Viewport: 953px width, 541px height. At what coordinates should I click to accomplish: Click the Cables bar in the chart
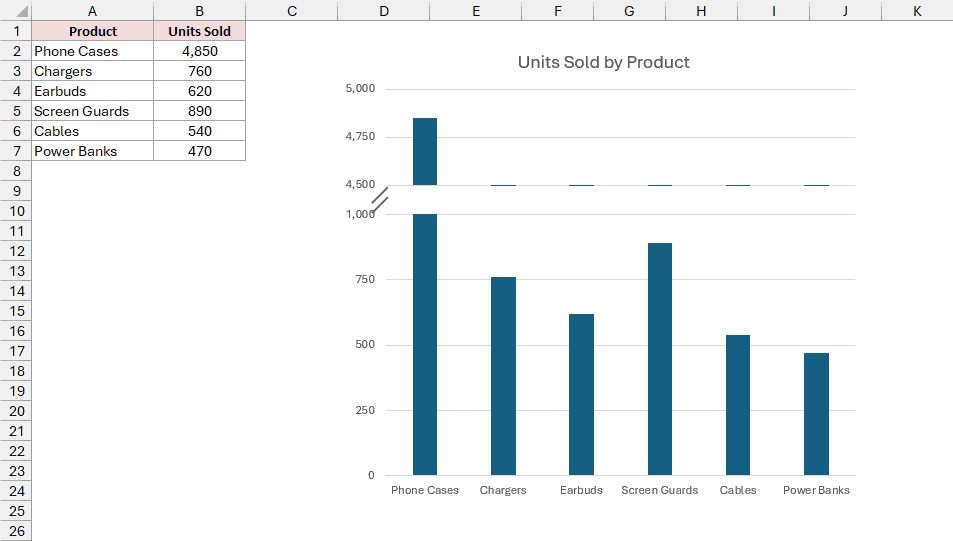point(738,405)
